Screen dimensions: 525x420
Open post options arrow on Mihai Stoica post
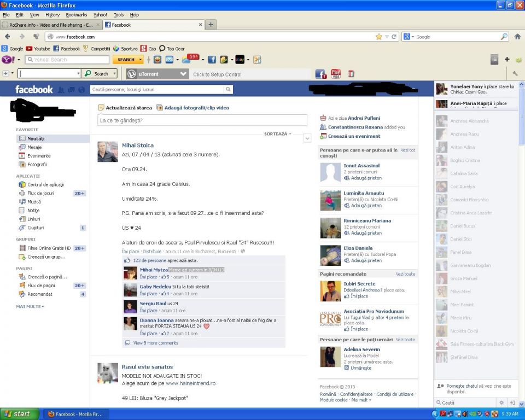point(307,138)
